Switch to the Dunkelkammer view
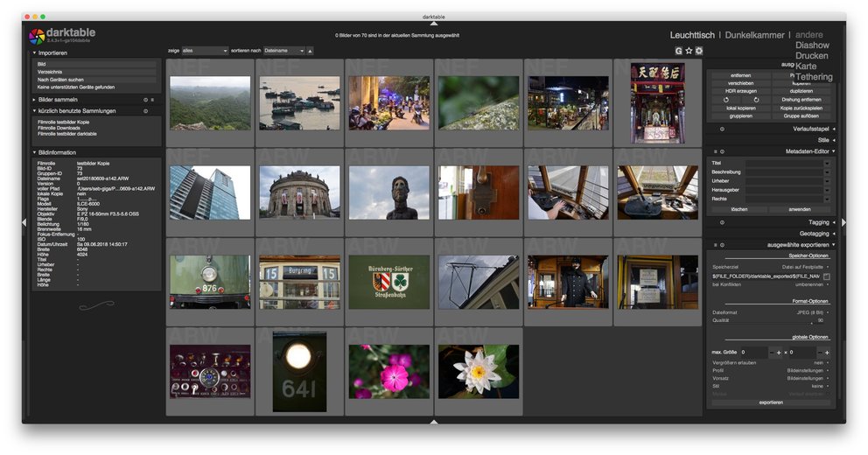Image resolution: width=868 pixels, height=455 pixels. point(754,35)
